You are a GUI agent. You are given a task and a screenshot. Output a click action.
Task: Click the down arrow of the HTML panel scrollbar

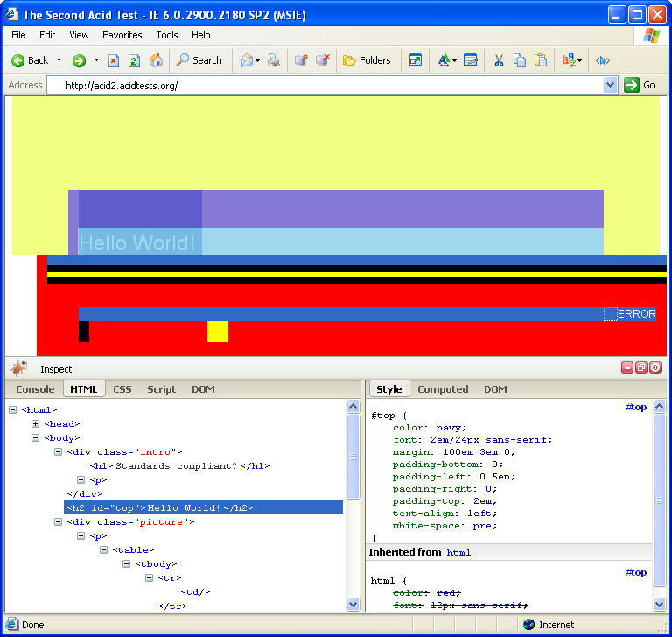(353, 604)
